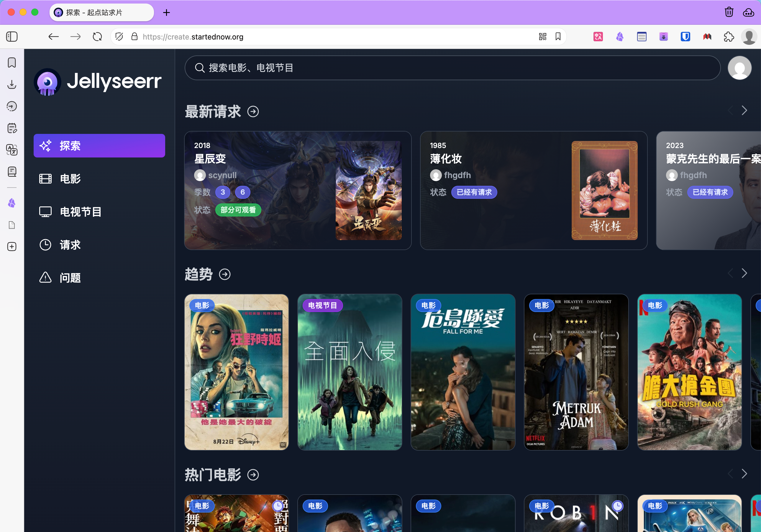The height and width of the screenshot is (532, 761).
Task: Select the 电影 sidebar menu item
Action: click(99, 179)
